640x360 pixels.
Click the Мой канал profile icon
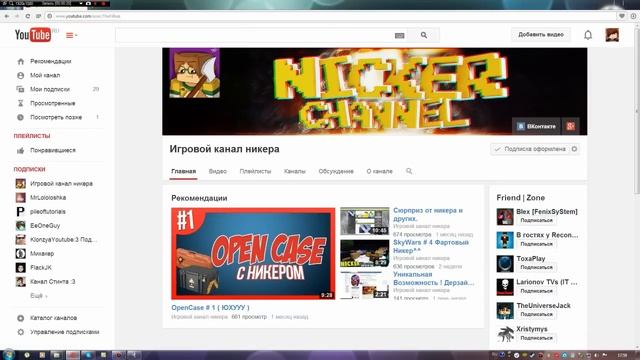[x=21, y=76]
